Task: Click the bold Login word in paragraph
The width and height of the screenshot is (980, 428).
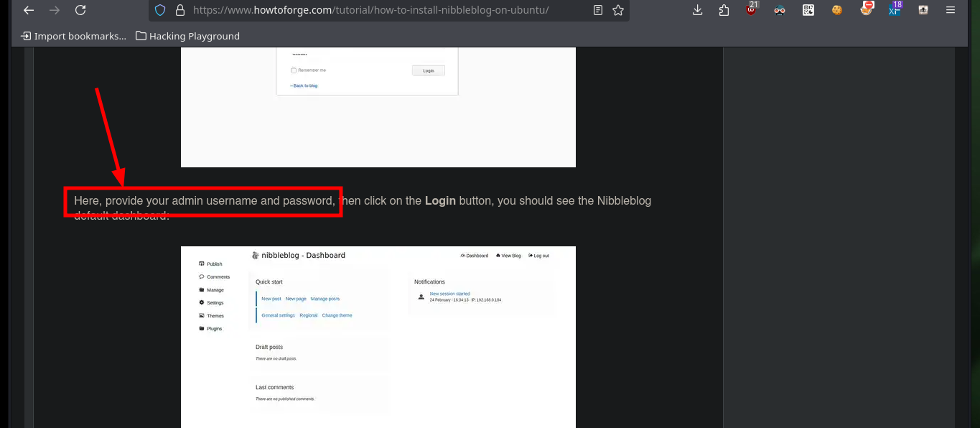Action: point(440,201)
